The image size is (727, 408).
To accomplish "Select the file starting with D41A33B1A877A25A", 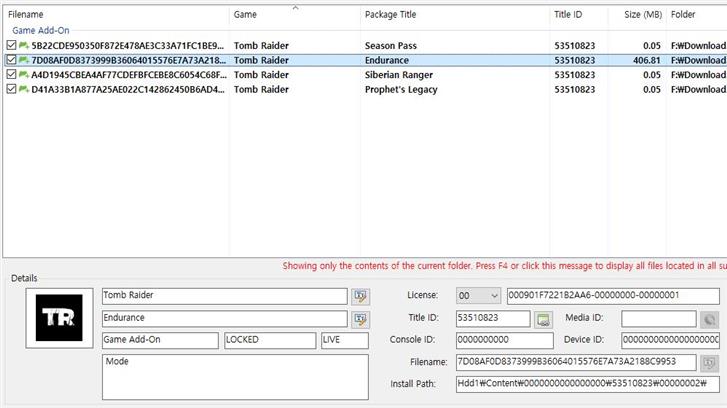I will (128, 89).
